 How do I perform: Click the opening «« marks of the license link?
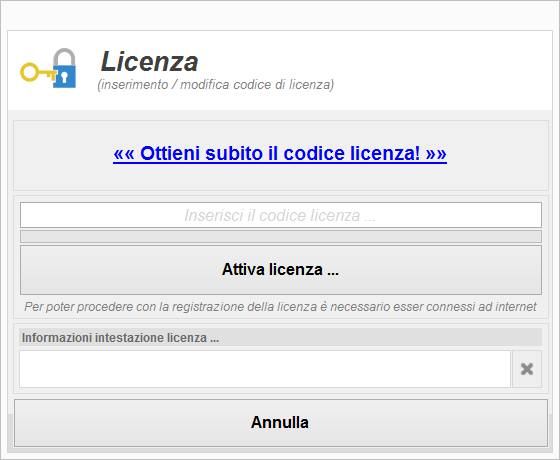(x=124, y=154)
